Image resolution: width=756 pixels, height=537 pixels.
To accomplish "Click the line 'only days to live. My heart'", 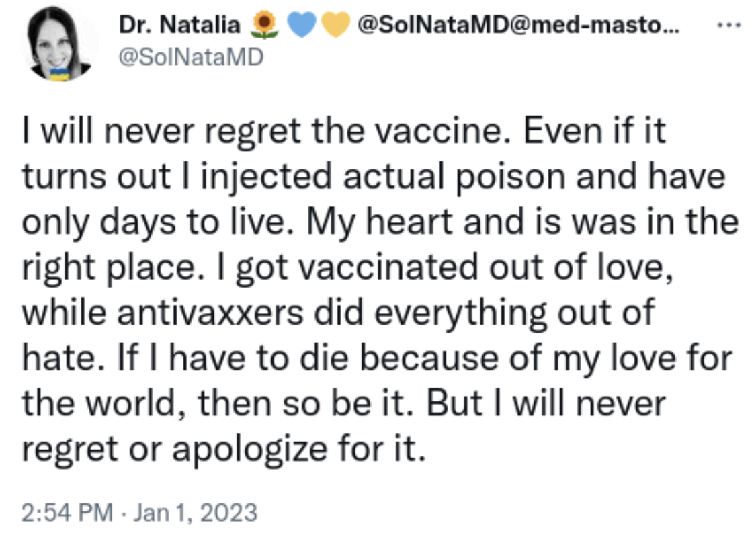I will coord(380,222).
